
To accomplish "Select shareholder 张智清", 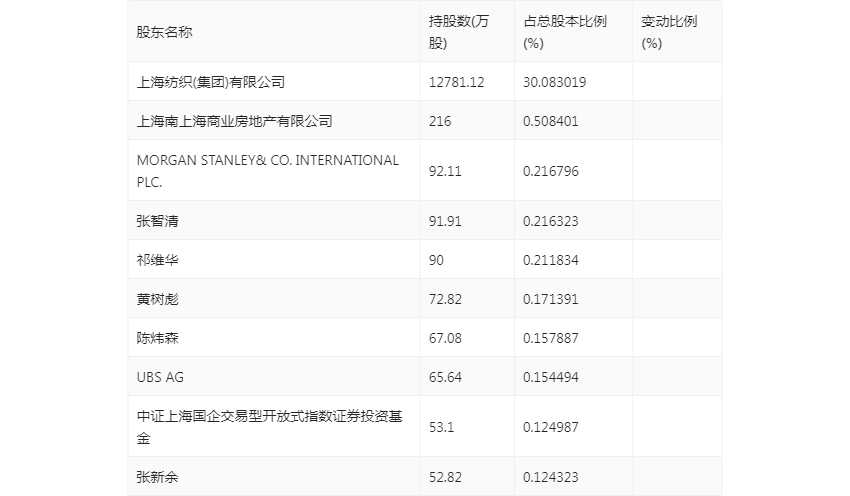I will coord(157,221).
